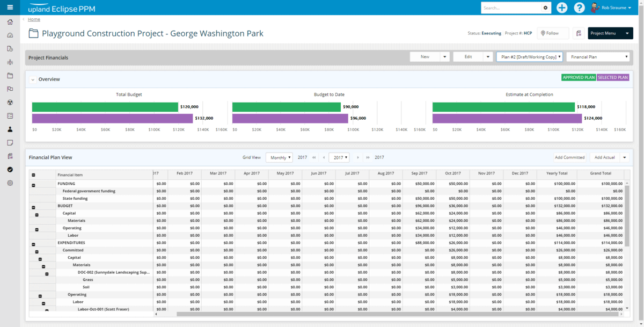Image resolution: width=644 pixels, height=327 pixels.
Task: Open the sidebar settings gear icon
Action: tap(10, 183)
